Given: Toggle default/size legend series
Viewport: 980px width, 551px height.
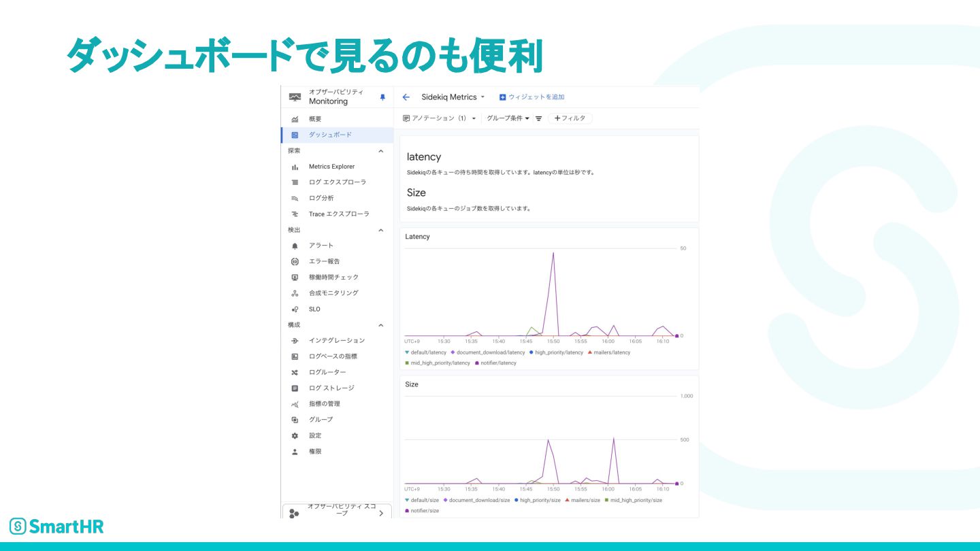Looking at the screenshot, I should [x=422, y=500].
